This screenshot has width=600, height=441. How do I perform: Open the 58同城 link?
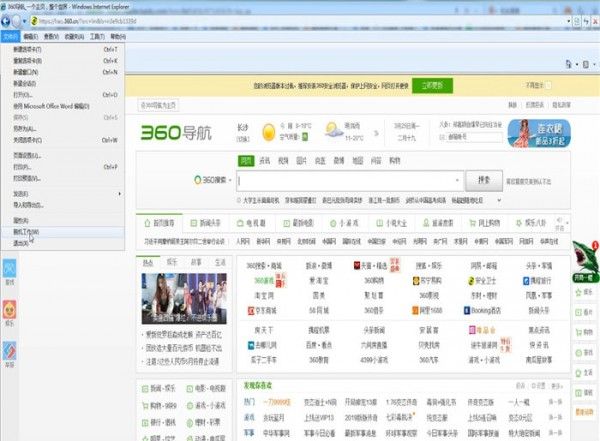319,310
